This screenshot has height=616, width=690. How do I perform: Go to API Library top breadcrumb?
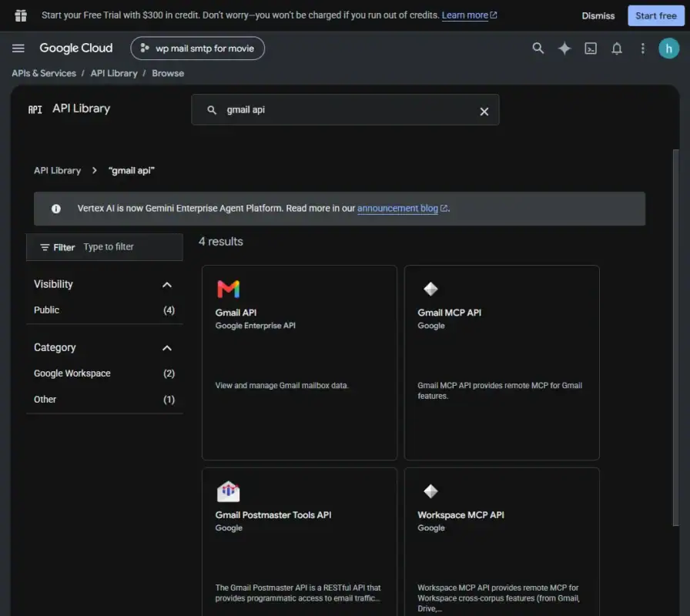tap(114, 73)
